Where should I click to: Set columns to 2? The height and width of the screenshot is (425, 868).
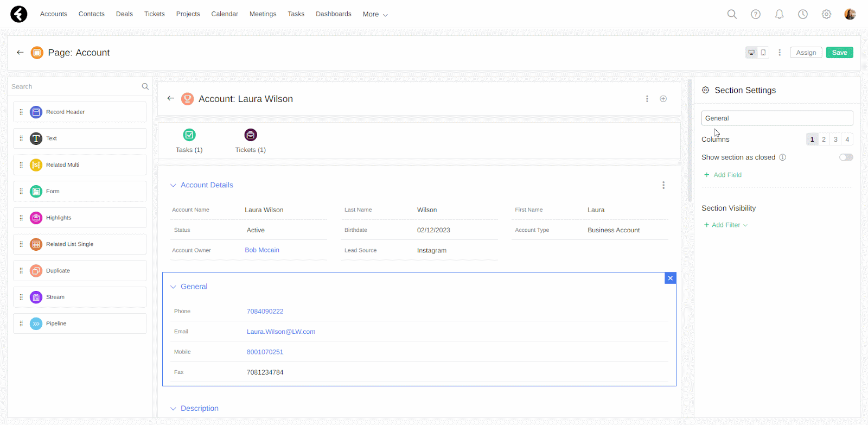click(x=824, y=139)
